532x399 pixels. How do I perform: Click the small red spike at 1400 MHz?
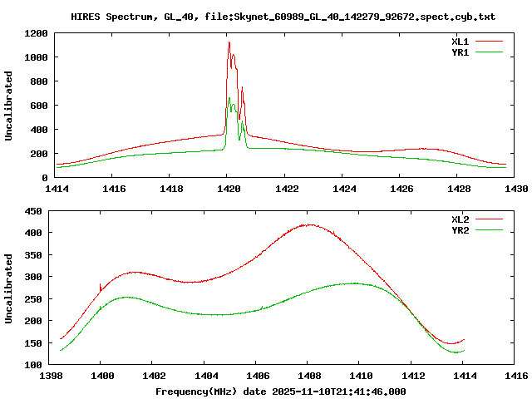tap(100, 285)
